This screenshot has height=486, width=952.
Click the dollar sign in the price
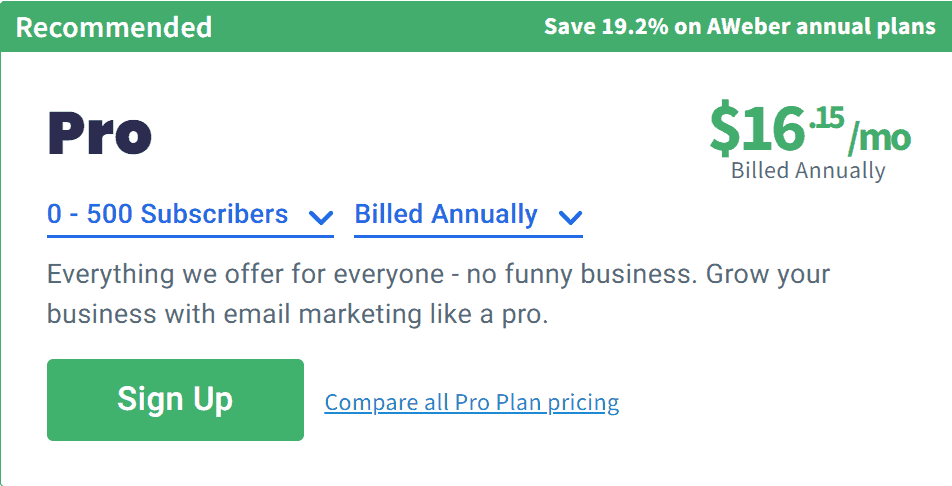point(724,130)
